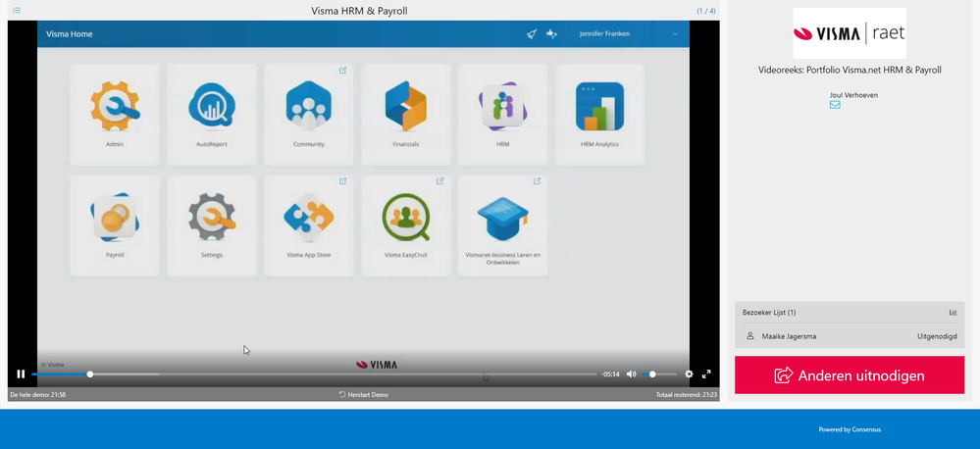
Task: Open the Admin app tile
Action: point(115,115)
